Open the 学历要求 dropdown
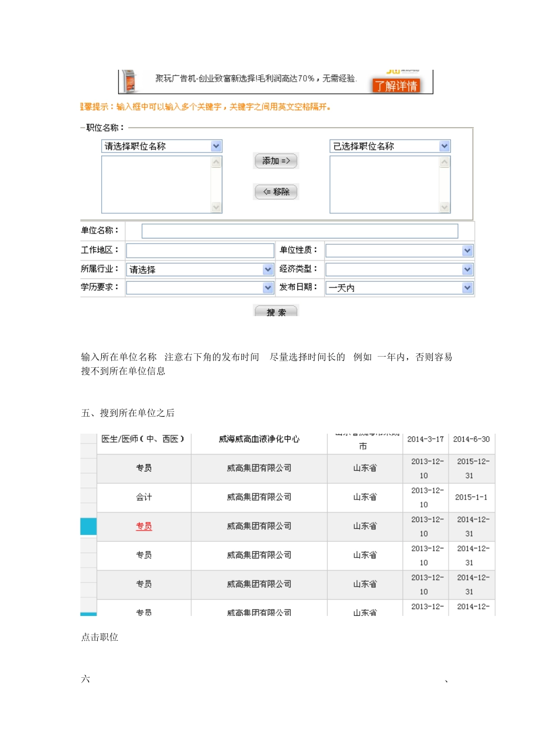534x756 pixels. 200,287
